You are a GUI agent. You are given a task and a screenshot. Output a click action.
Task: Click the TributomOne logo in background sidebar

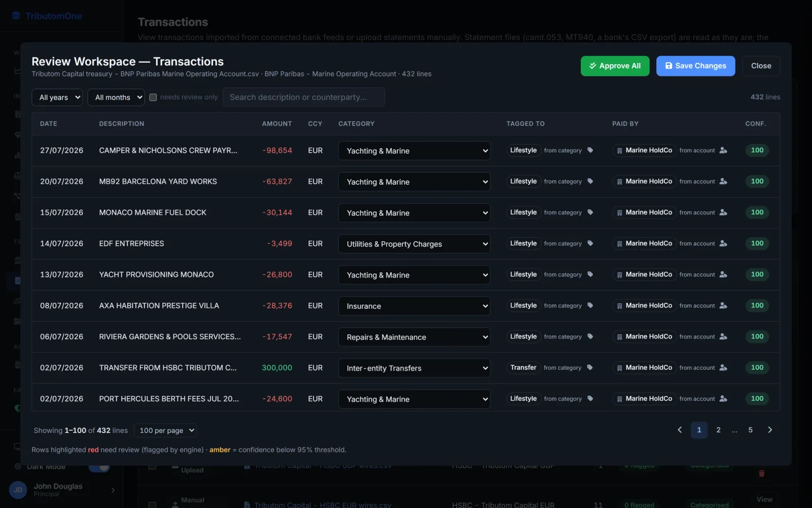[x=47, y=16]
